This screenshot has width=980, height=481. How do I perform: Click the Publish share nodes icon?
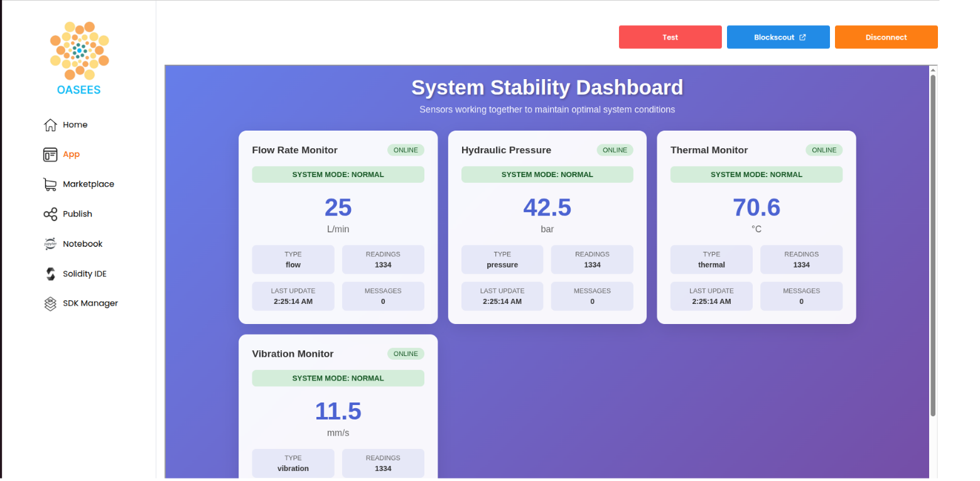(x=50, y=214)
